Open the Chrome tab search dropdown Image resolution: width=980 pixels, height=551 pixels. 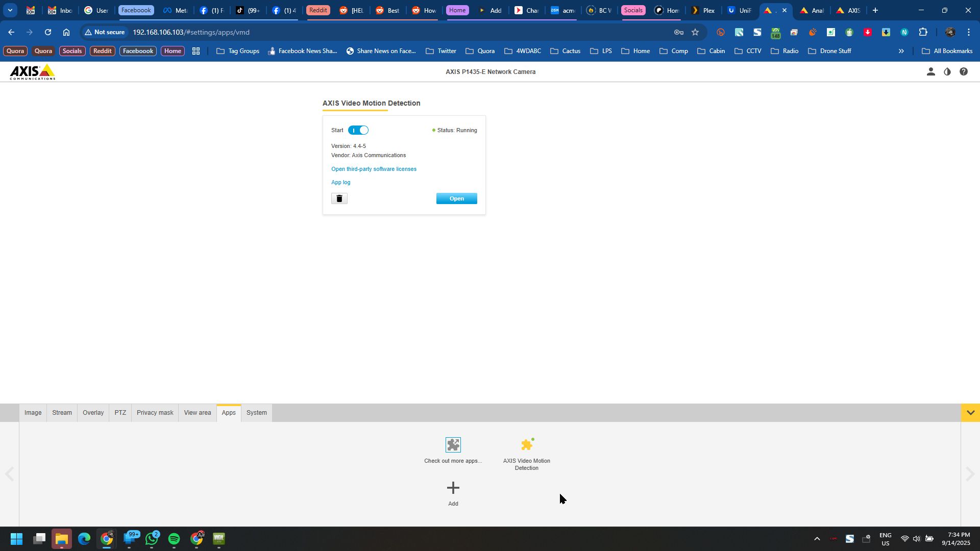(10, 10)
